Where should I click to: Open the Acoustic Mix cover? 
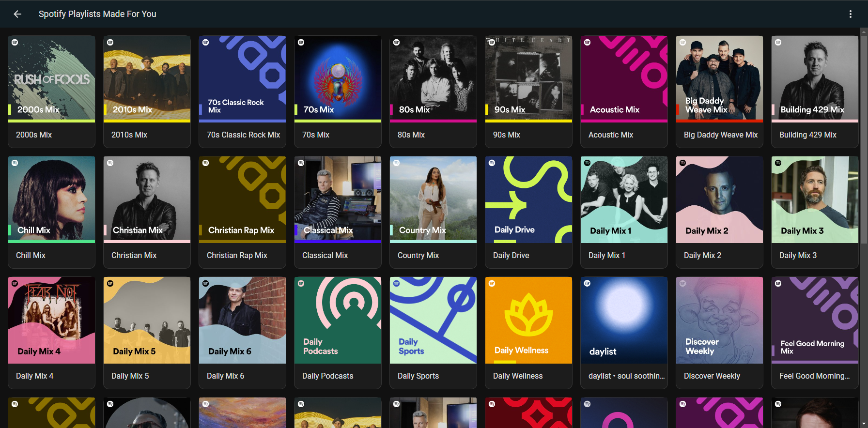pos(624,79)
